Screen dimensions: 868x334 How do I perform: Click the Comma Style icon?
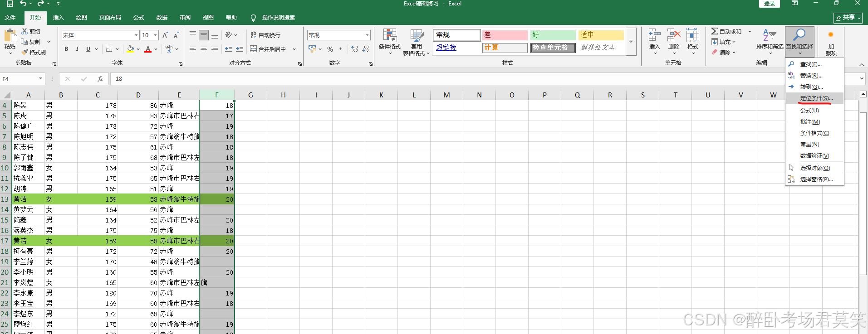pyautogui.click(x=340, y=49)
